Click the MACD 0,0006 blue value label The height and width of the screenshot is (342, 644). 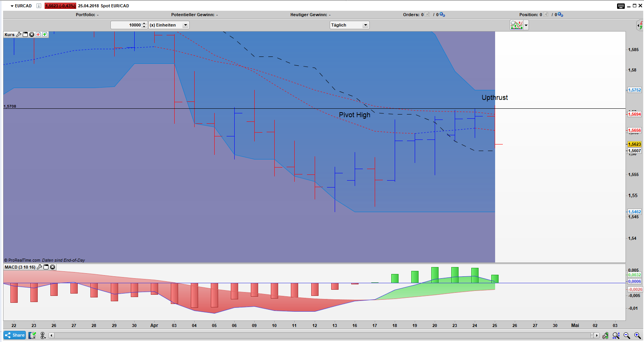(x=634, y=281)
